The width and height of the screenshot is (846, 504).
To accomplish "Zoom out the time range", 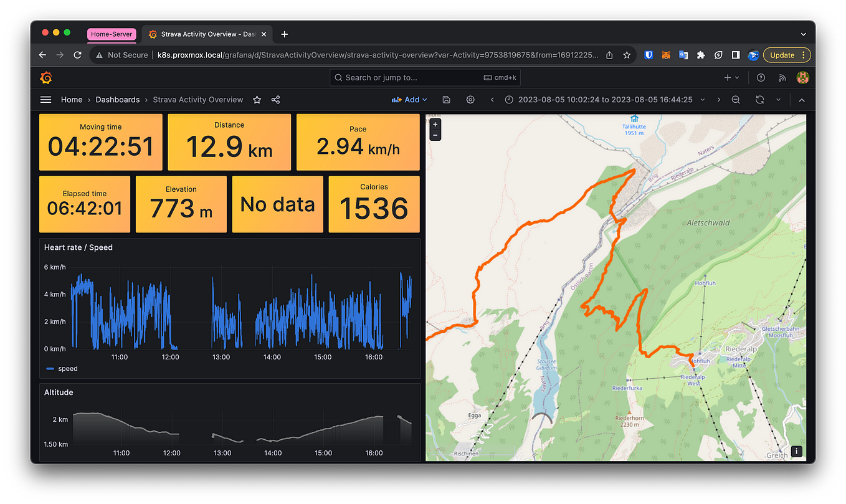I will tap(736, 100).
